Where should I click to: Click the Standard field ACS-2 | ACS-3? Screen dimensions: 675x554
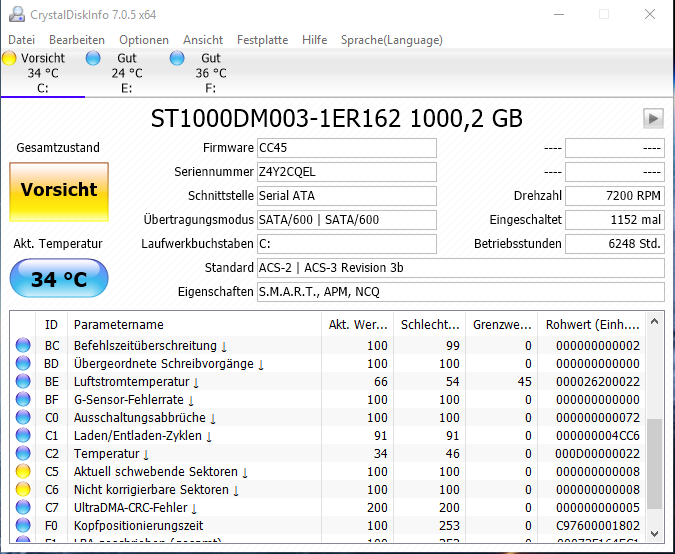click(461, 268)
